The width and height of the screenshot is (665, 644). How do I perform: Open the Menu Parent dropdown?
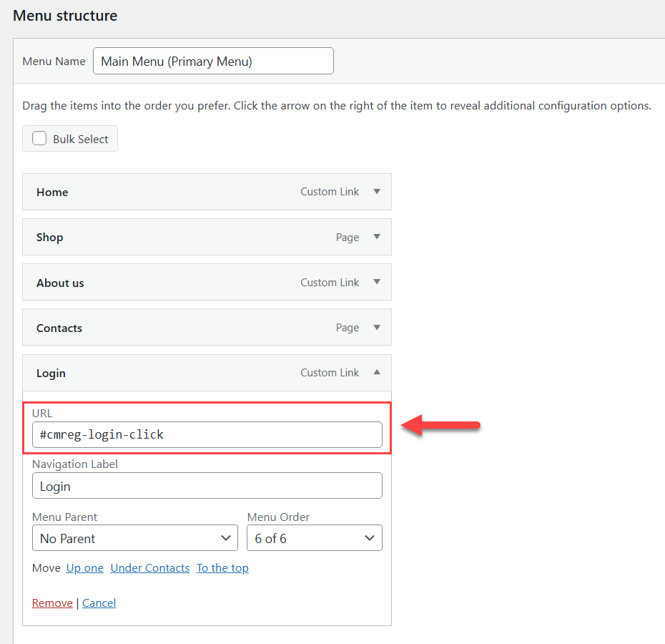tap(135, 538)
